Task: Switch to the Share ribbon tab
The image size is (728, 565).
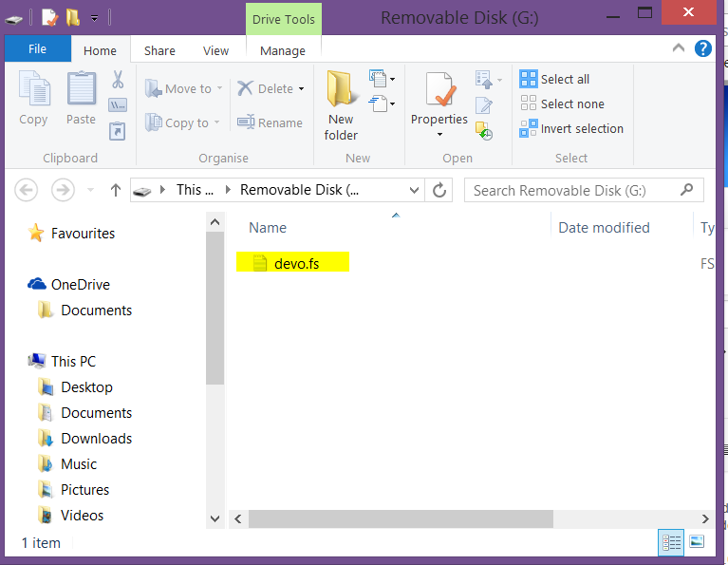Action: [x=159, y=50]
